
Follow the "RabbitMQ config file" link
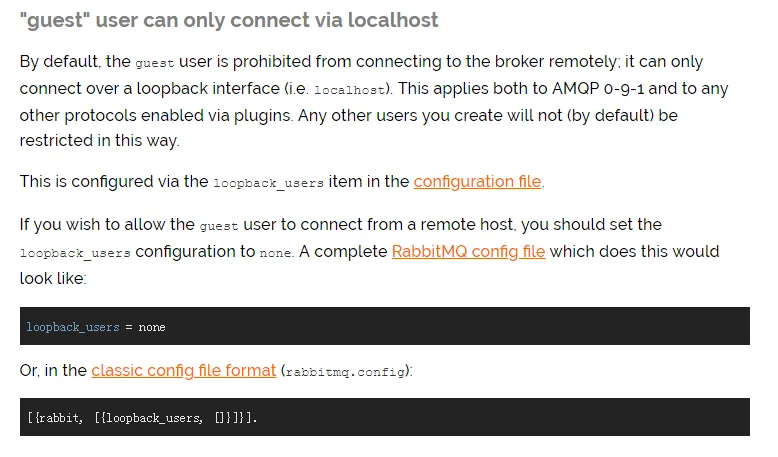(x=468, y=251)
